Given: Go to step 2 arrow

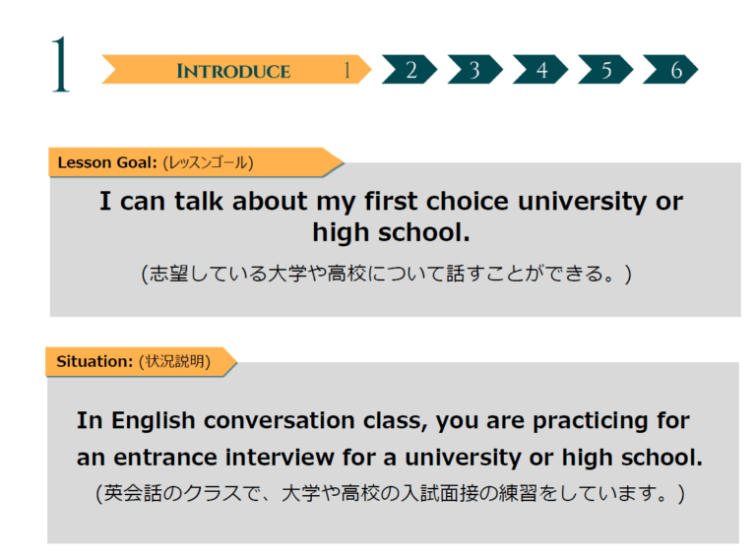Looking at the screenshot, I should tap(409, 70).
